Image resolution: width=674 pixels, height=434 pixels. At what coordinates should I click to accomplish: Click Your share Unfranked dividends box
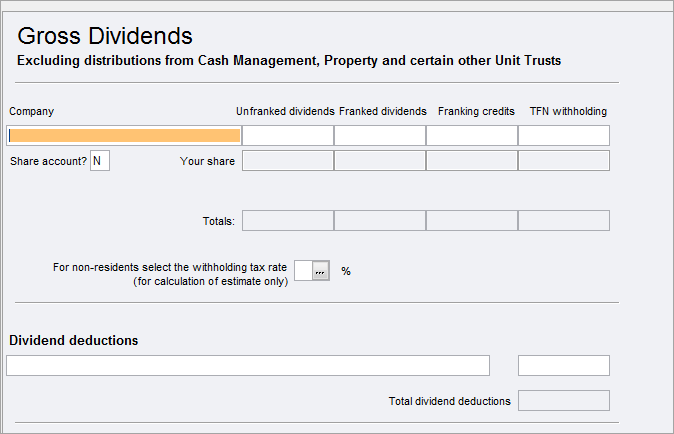tap(288, 161)
